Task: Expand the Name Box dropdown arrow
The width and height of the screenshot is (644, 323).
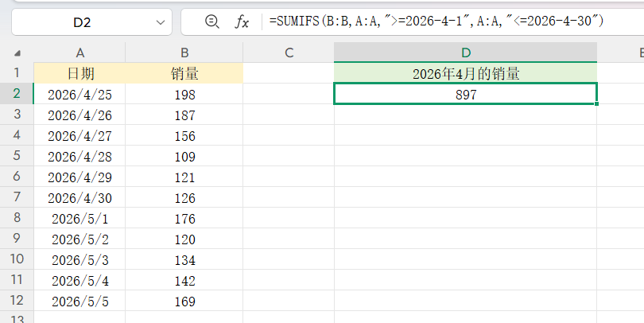Action: 161,22
